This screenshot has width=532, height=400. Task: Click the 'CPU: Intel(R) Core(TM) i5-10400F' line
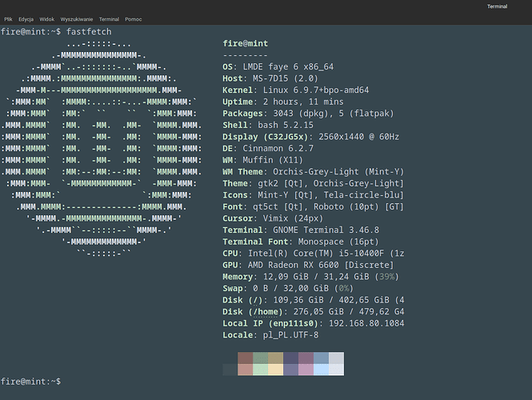[313, 254]
